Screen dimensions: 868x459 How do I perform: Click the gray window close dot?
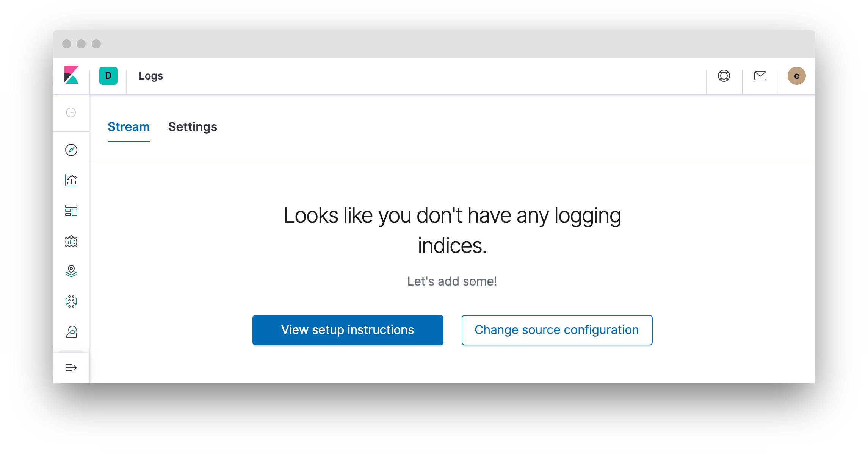67,44
